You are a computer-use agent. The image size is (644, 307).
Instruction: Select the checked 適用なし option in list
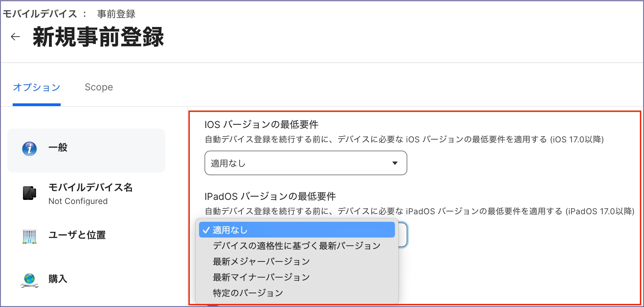click(x=297, y=230)
